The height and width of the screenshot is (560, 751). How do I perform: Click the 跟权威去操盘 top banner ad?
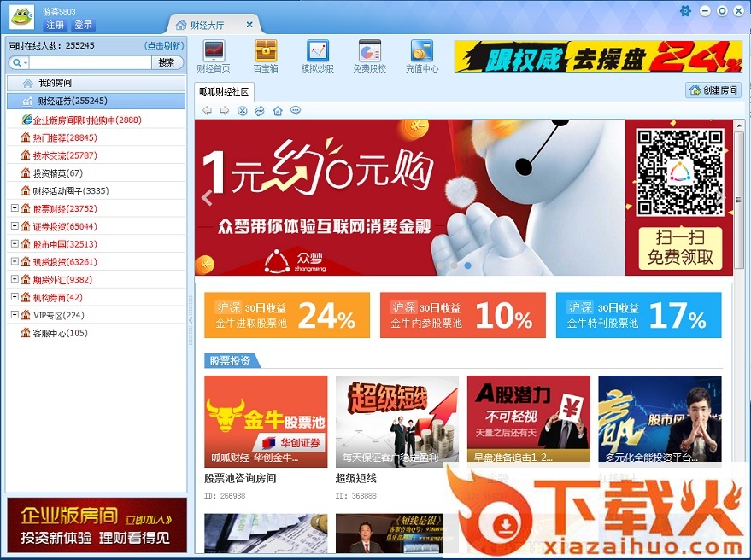(598, 56)
